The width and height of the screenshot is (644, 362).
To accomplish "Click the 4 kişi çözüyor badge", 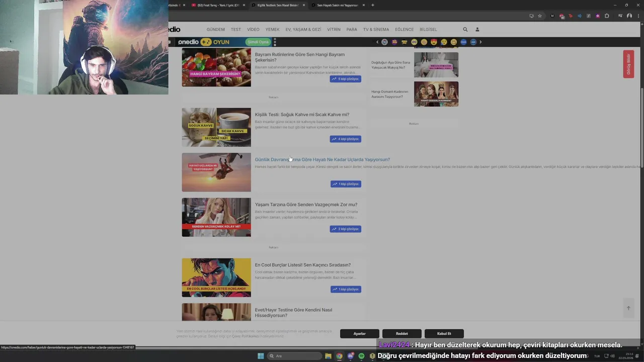I will pyautogui.click(x=346, y=139).
